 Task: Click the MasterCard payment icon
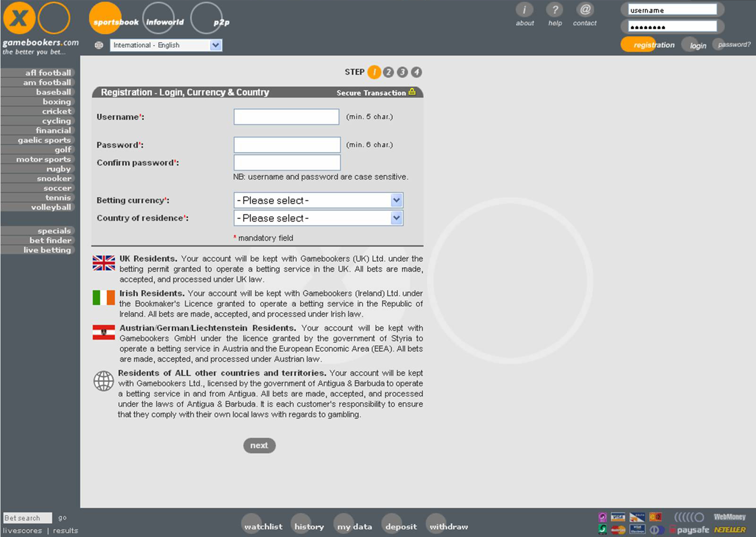click(618, 529)
